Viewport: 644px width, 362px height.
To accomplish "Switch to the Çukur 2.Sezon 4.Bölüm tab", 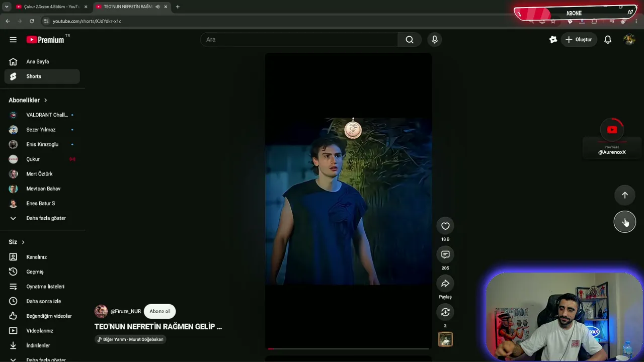I will 51,7.
